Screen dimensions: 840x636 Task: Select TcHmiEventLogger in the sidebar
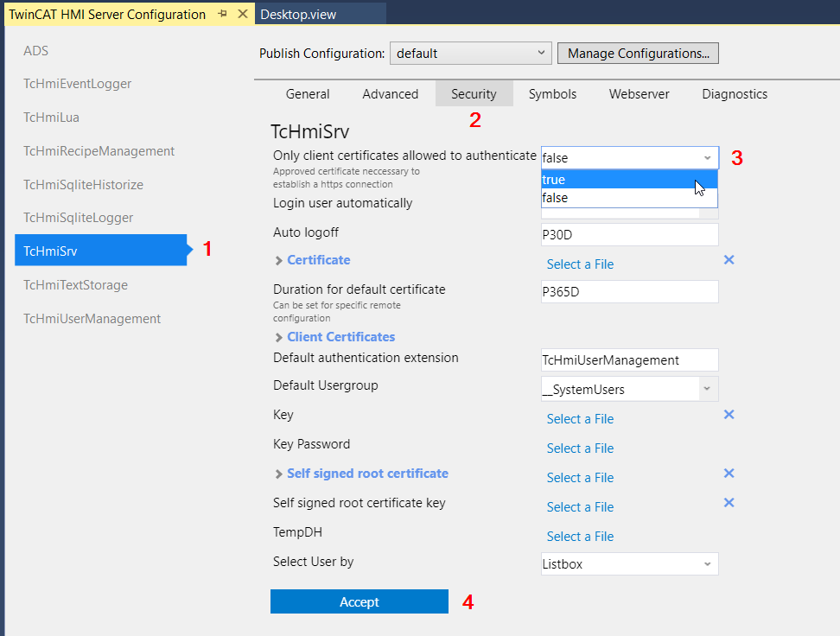point(77,84)
